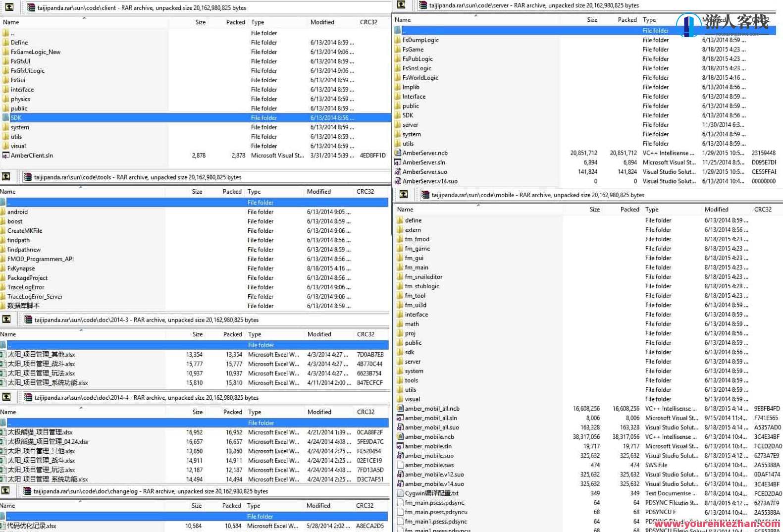Click the up-folder icon in client archive pane

click(9, 7)
